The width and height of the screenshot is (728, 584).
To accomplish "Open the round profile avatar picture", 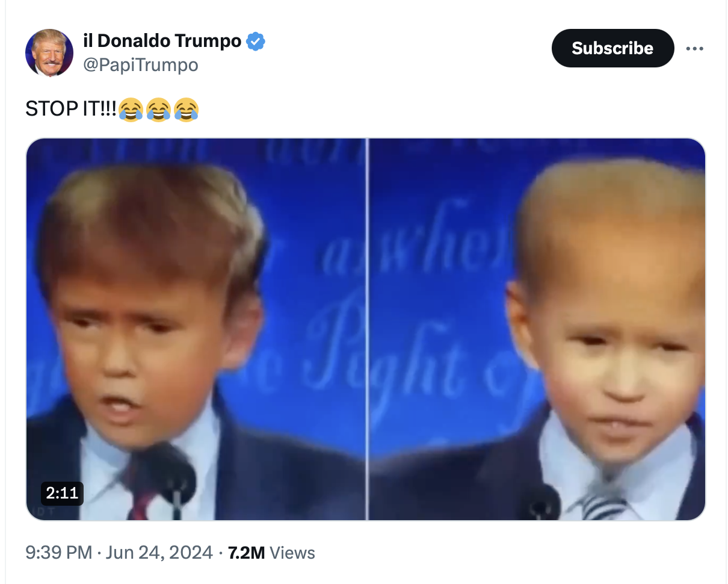I will coord(49,53).
